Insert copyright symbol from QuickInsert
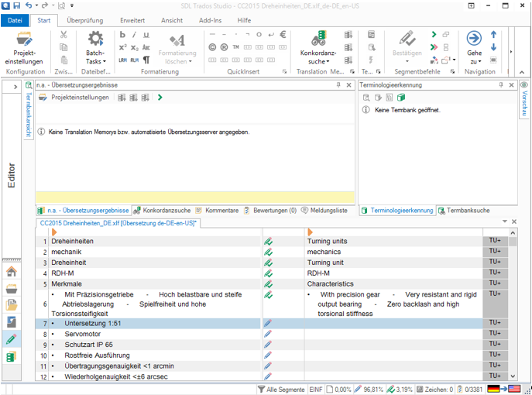Screen dimensions: 532x395 pyautogui.click(x=212, y=47)
